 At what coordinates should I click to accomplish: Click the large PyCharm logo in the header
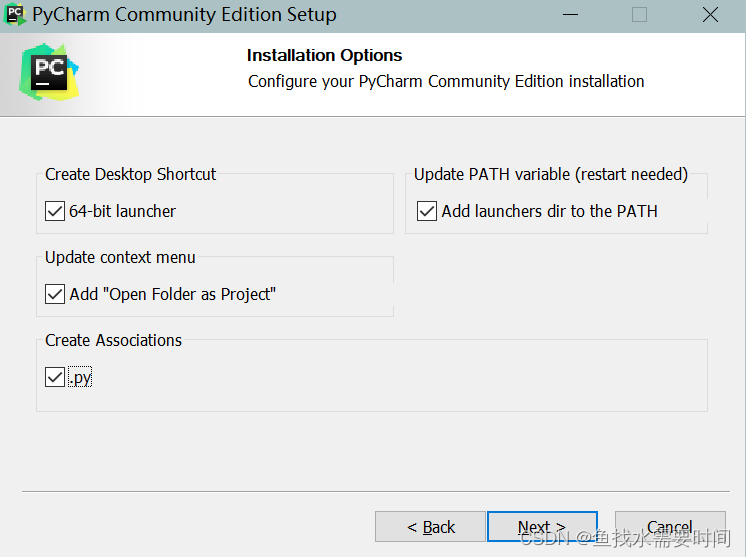pyautogui.click(x=48, y=72)
